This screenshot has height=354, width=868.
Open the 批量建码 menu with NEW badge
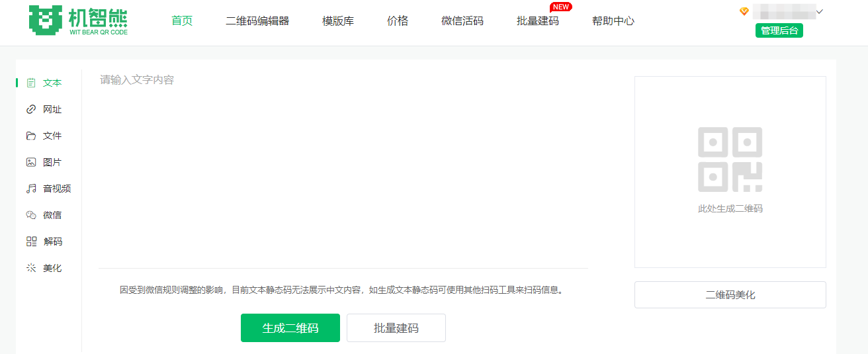click(x=538, y=21)
